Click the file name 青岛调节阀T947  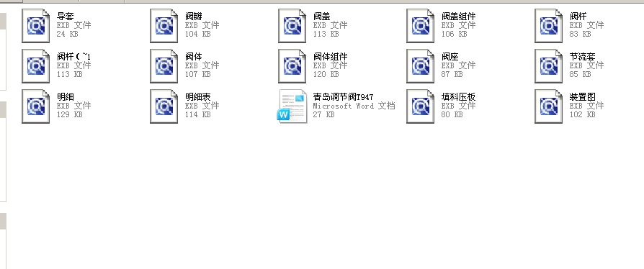point(344,97)
